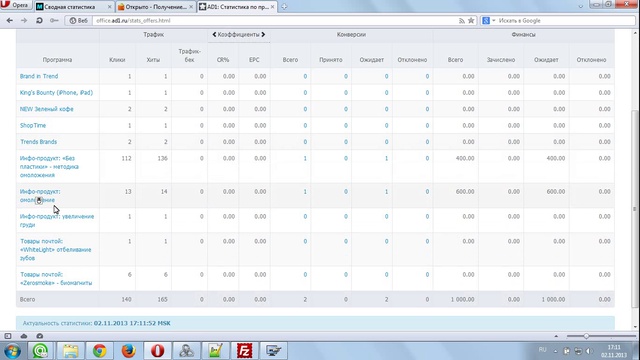Click pending conversions 1 for «Без пластики» row
The height and width of the screenshot is (360, 640).
click(386, 158)
